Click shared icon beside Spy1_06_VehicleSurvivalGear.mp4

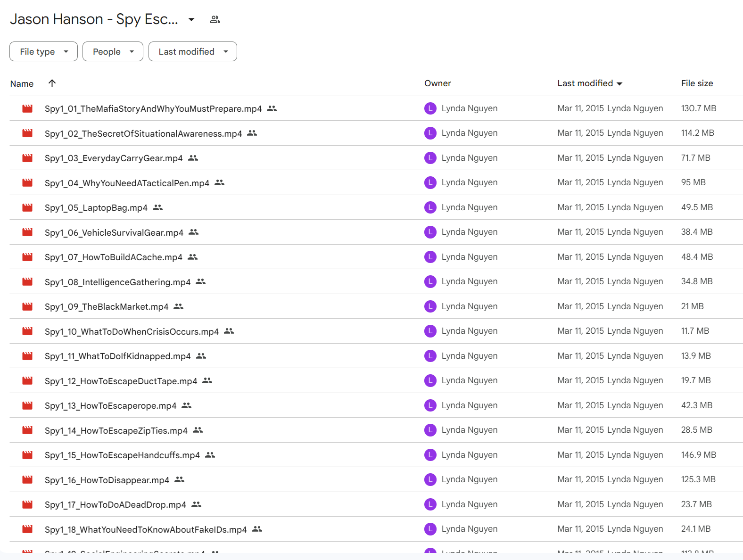click(x=194, y=232)
